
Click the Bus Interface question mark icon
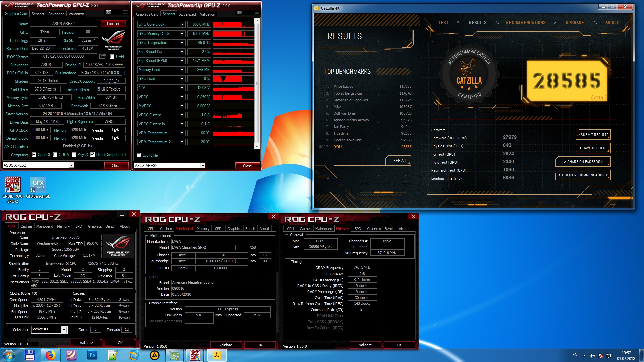[124, 73]
